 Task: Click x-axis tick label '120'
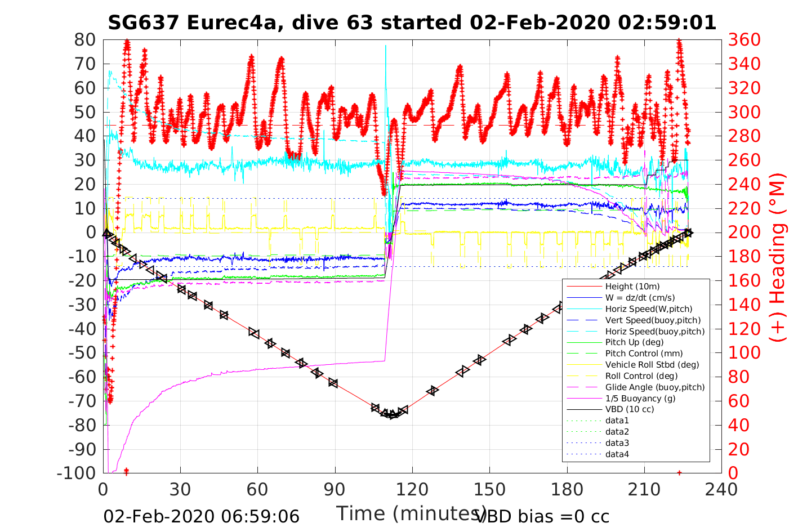coord(412,489)
